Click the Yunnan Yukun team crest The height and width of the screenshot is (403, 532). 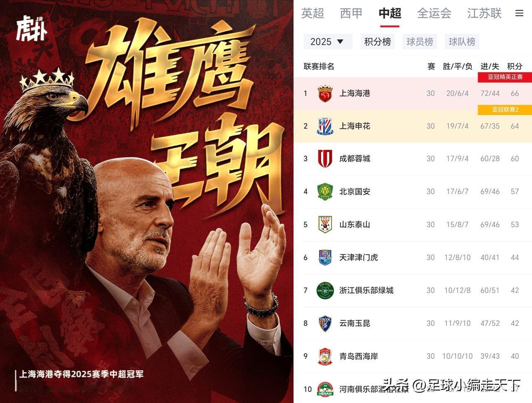click(x=325, y=323)
